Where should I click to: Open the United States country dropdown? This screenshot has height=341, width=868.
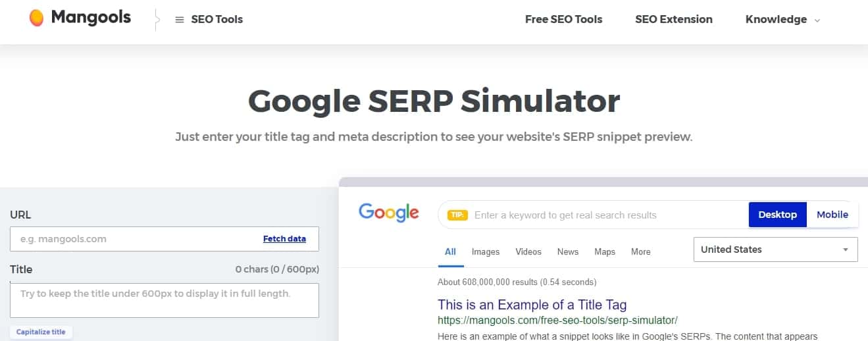coord(776,249)
